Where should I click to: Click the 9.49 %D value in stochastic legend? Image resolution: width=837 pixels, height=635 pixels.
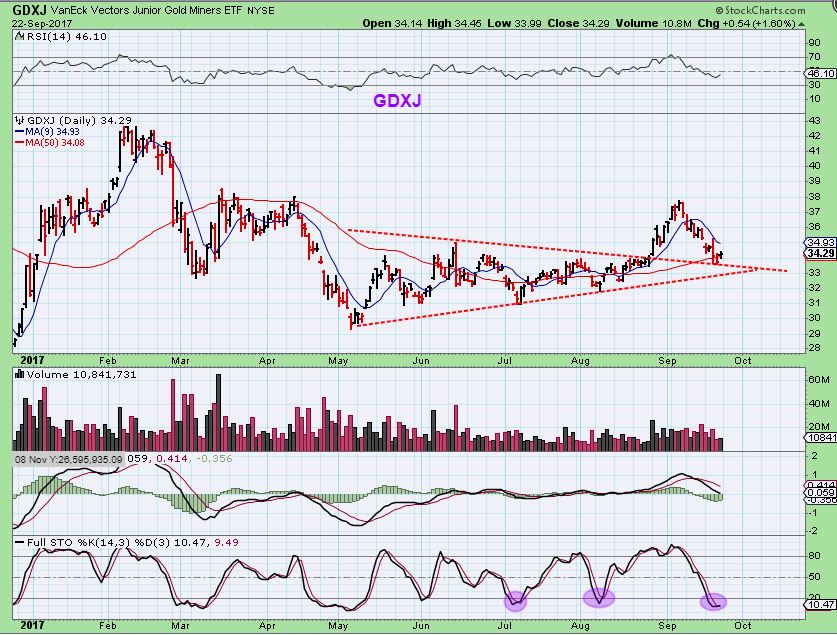point(226,543)
